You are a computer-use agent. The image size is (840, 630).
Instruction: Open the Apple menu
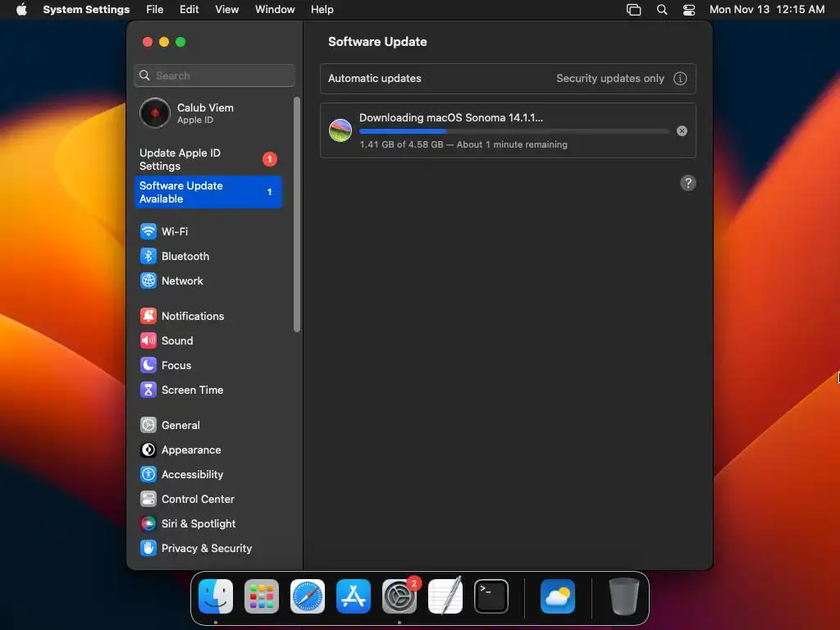click(x=21, y=10)
